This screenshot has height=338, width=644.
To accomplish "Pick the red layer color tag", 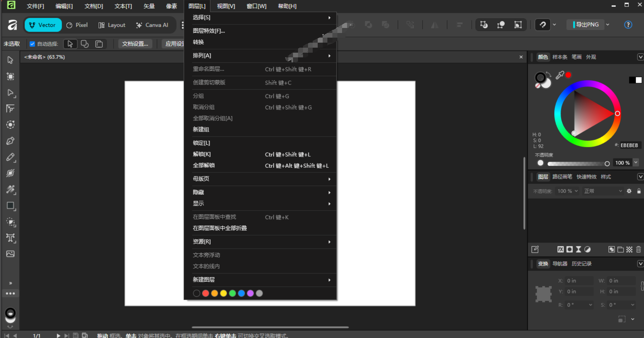I will pyautogui.click(x=206, y=294).
